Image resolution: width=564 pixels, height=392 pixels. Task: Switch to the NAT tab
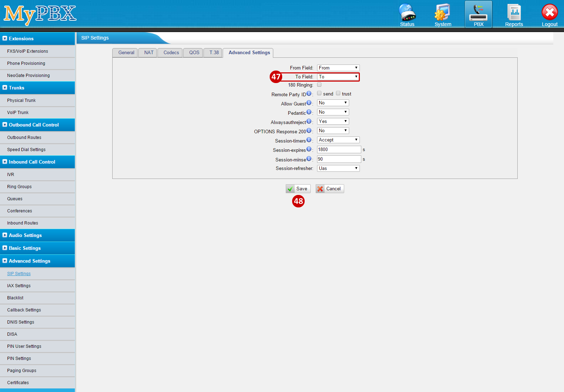coord(149,53)
